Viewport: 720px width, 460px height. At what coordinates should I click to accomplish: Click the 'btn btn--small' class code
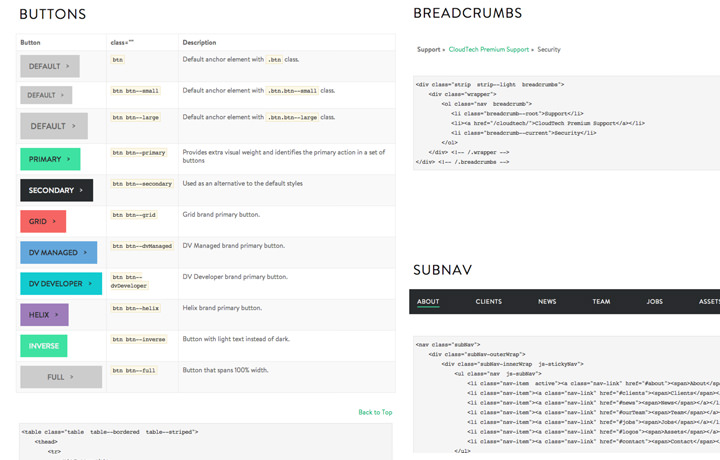[135, 91]
